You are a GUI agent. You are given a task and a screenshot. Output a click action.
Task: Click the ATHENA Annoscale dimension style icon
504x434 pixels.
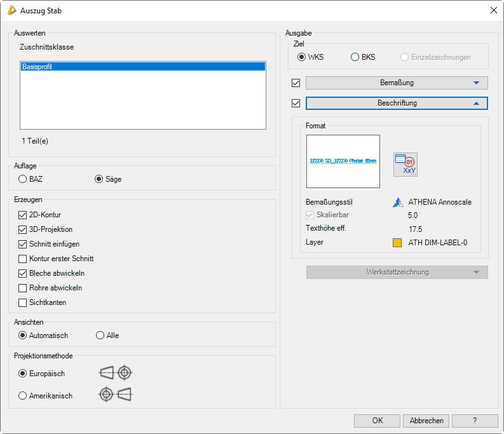tap(398, 203)
